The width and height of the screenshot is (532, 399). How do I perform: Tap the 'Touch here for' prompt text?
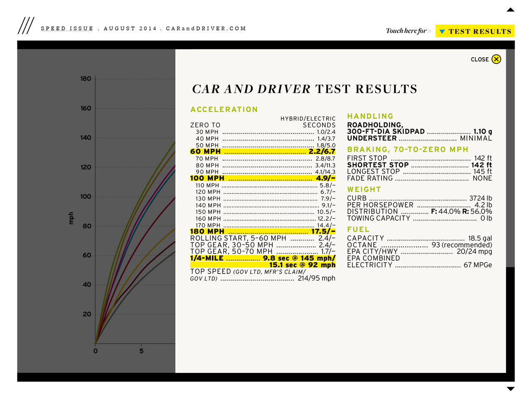pos(406,31)
